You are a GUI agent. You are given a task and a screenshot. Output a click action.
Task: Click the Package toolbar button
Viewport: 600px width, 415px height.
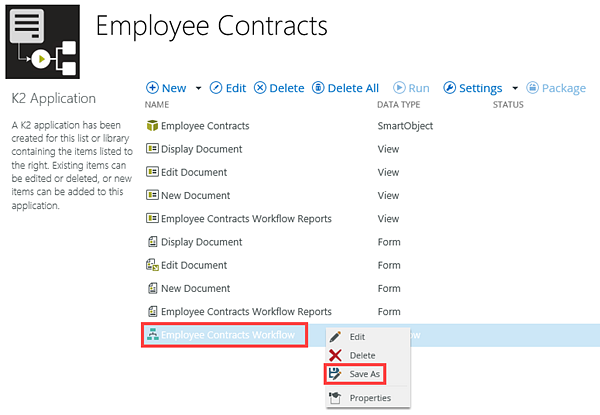[556, 88]
